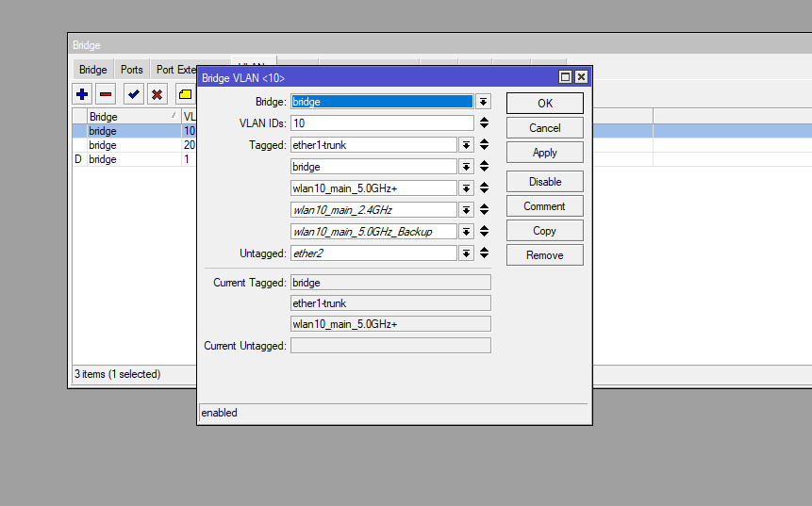
Task: Click add/remove arrows beside wlan10_main_5.0GHz_Backup
Action: [484, 231]
